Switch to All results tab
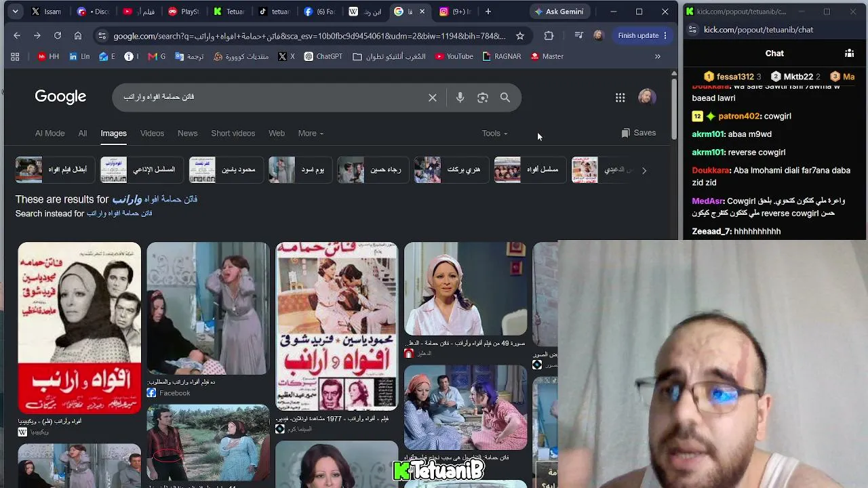Screen dimensions: 868x488 point(83,133)
